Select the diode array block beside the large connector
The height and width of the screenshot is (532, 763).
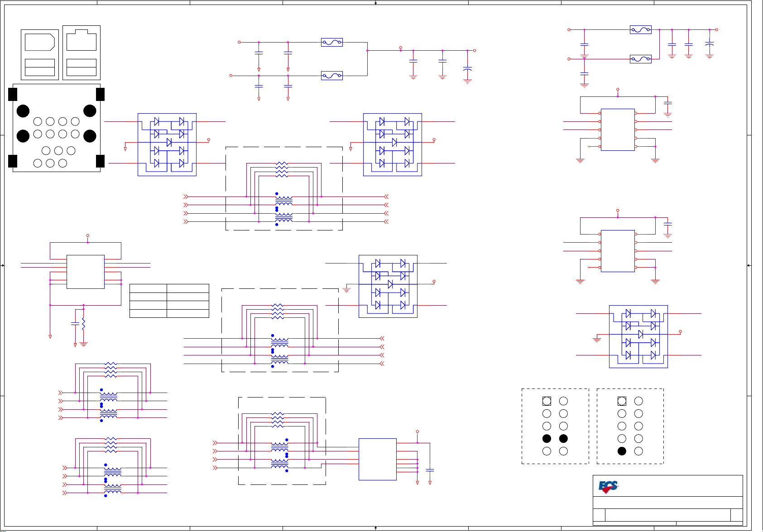(x=167, y=144)
